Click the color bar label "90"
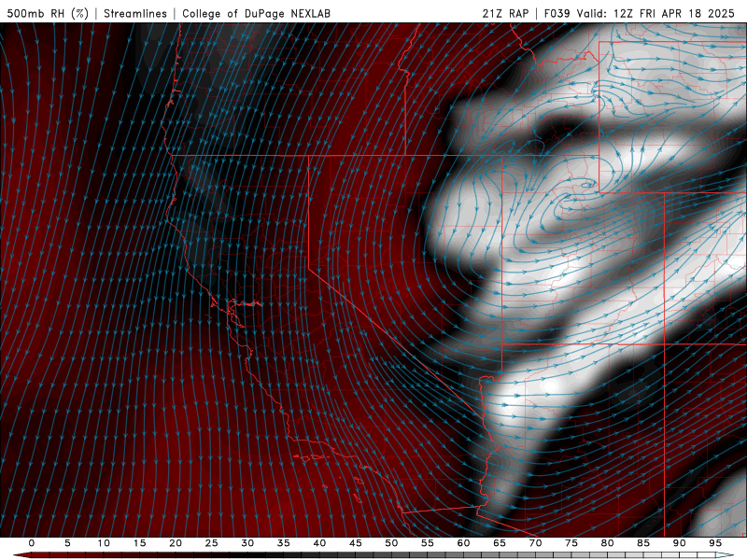 679,543
